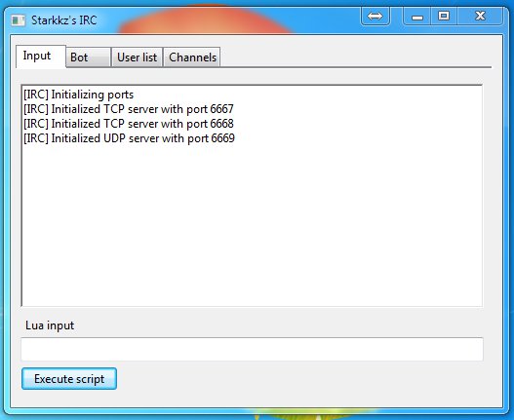514x420 pixels.
Task: Click the 'Initializing ports' log line
Action: click(x=79, y=95)
